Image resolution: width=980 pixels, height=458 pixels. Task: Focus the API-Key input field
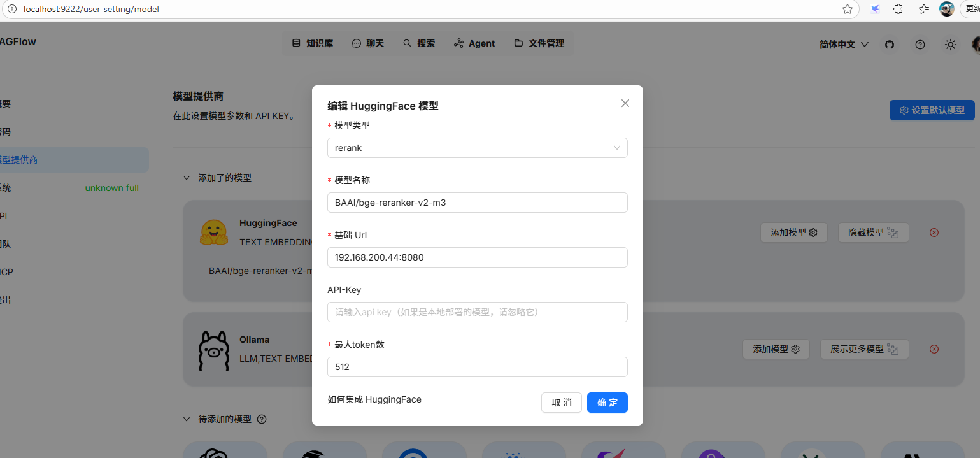[478, 312]
